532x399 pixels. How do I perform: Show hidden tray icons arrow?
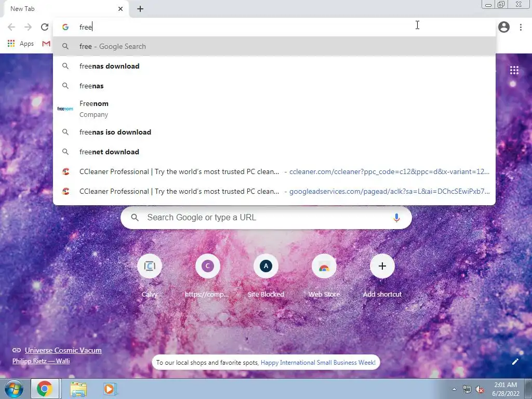click(x=454, y=389)
